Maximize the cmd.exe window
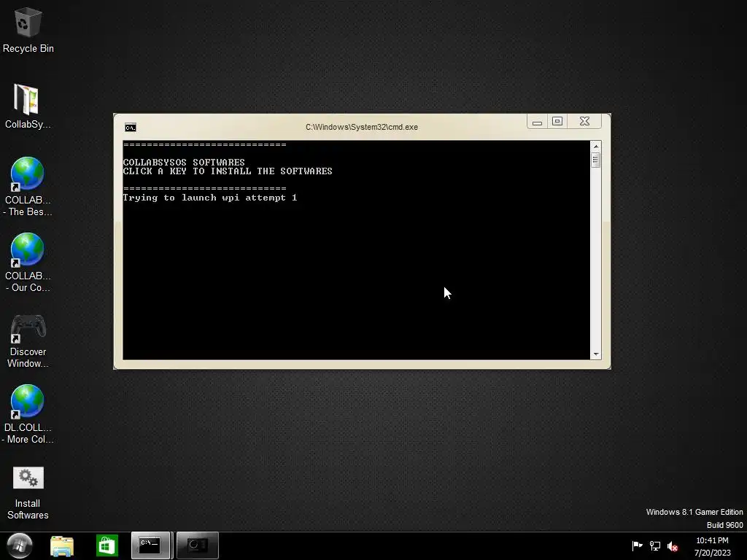The width and height of the screenshot is (747, 560). [x=557, y=122]
